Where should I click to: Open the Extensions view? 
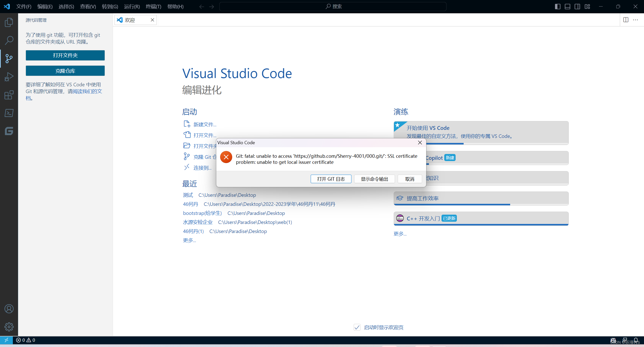coord(9,95)
